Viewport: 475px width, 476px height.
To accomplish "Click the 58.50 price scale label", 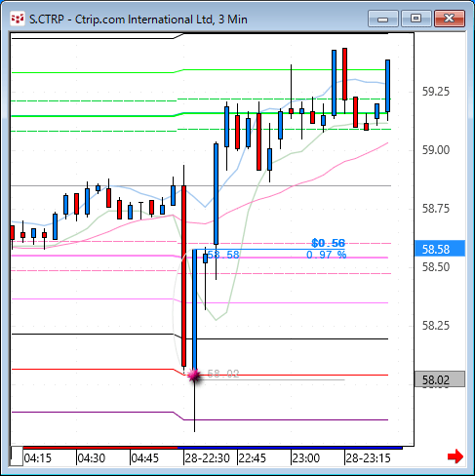I will pyautogui.click(x=436, y=267).
